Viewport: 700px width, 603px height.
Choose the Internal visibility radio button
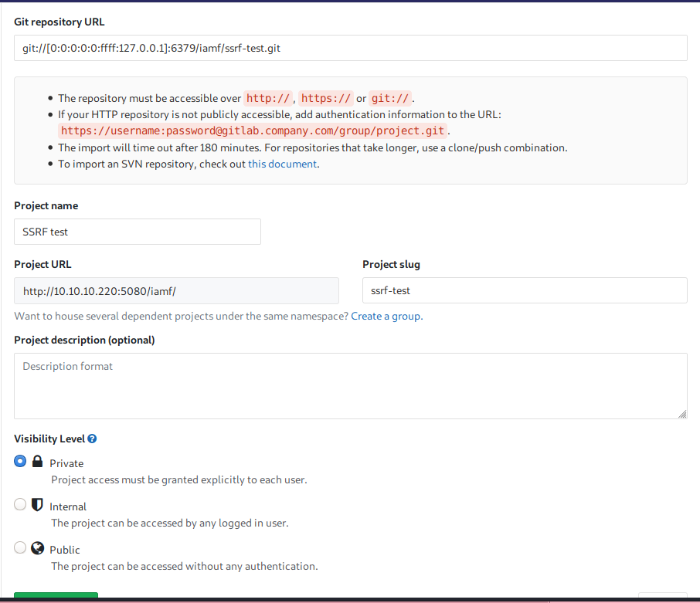[20, 505]
